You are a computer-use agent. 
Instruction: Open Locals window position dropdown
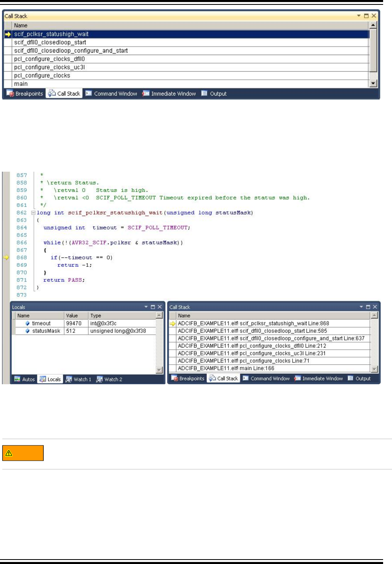click(x=146, y=307)
